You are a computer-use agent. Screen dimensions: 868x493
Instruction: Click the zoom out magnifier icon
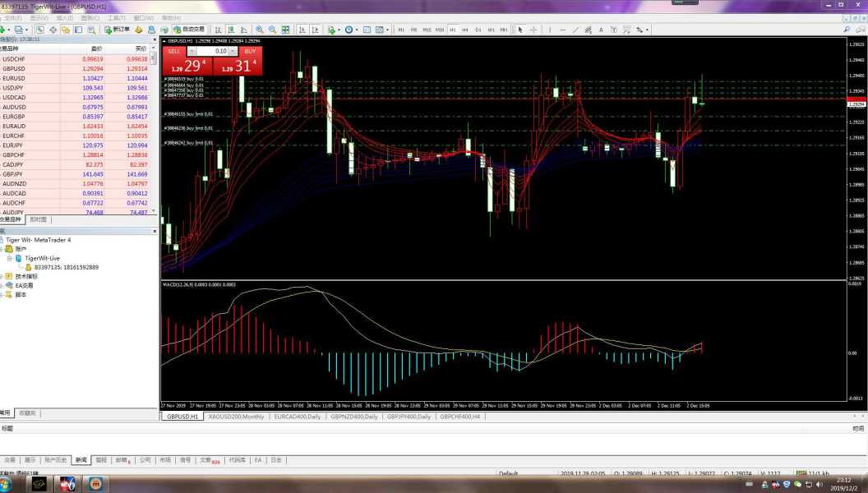272,30
